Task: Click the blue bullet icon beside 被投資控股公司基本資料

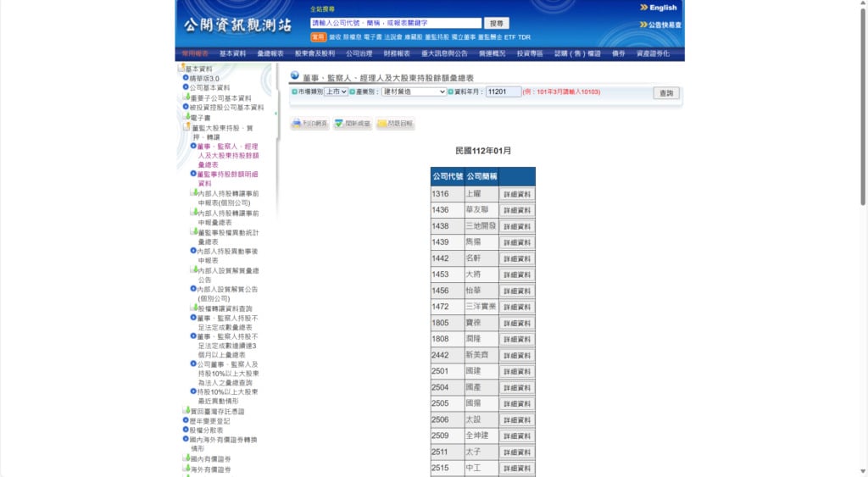Action: (x=186, y=107)
